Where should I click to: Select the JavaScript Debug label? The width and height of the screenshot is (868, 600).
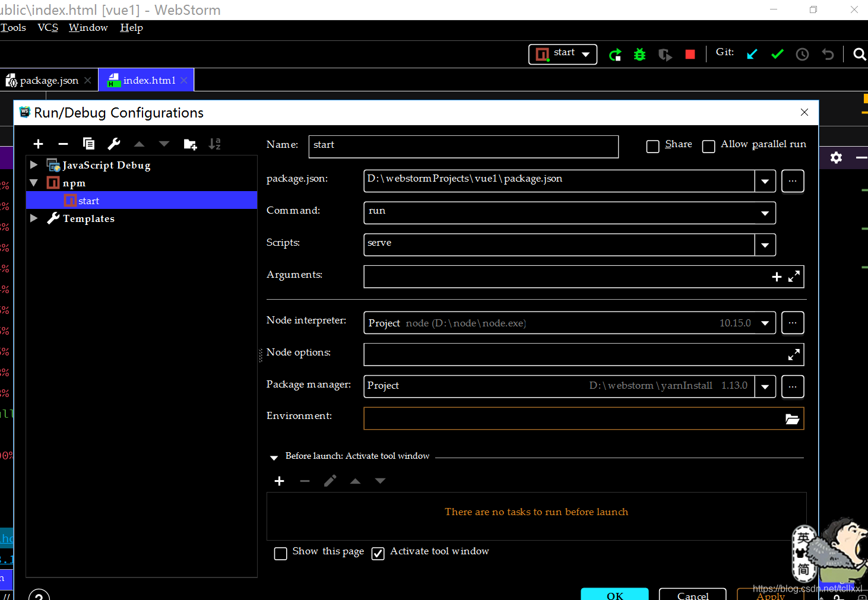point(106,165)
